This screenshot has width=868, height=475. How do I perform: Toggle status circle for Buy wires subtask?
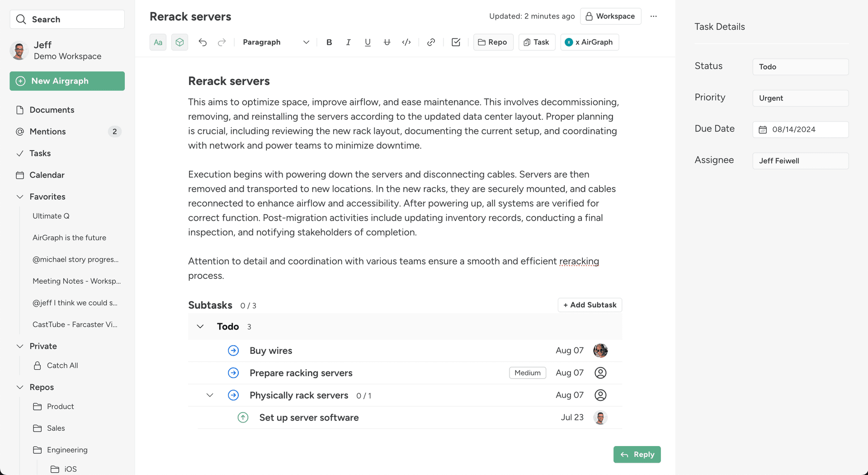point(233,351)
